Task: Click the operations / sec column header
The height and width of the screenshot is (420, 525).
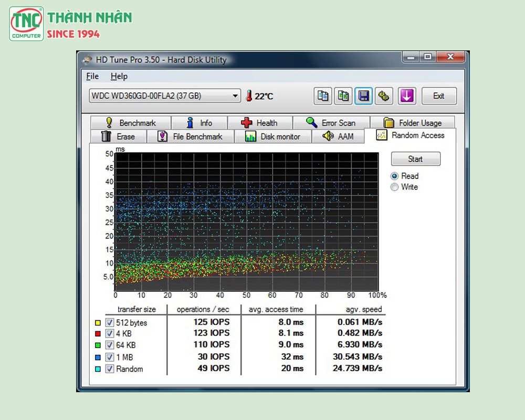Action: coord(203,309)
